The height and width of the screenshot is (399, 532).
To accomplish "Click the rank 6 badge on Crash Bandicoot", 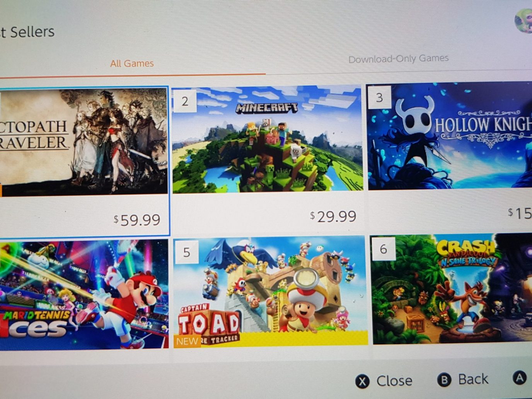I will [x=383, y=249].
